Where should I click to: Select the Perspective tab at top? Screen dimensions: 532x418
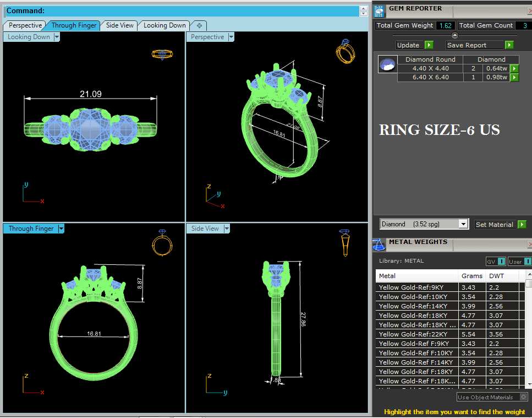(x=25, y=25)
